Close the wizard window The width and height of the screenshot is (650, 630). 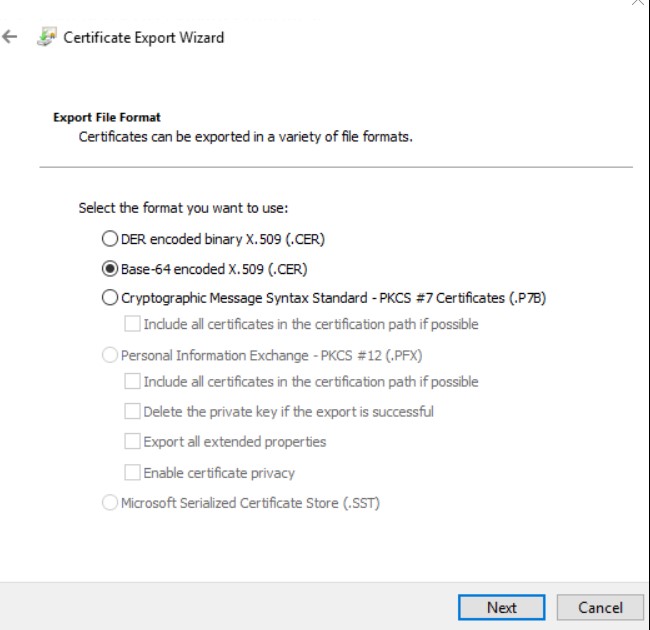638,2
